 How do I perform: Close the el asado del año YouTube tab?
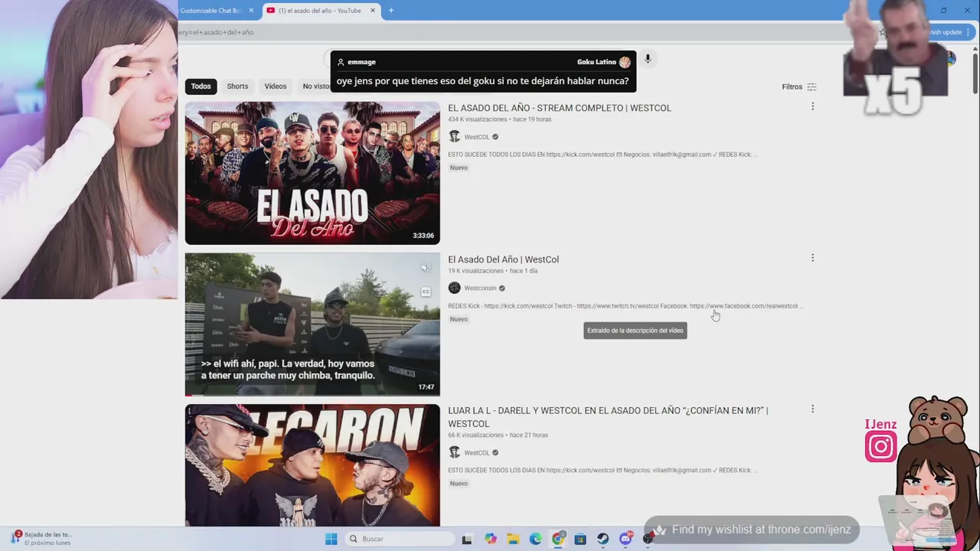click(x=373, y=11)
